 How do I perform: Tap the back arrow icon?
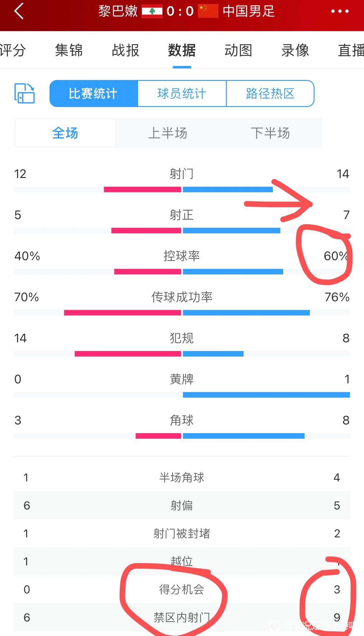(x=19, y=11)
